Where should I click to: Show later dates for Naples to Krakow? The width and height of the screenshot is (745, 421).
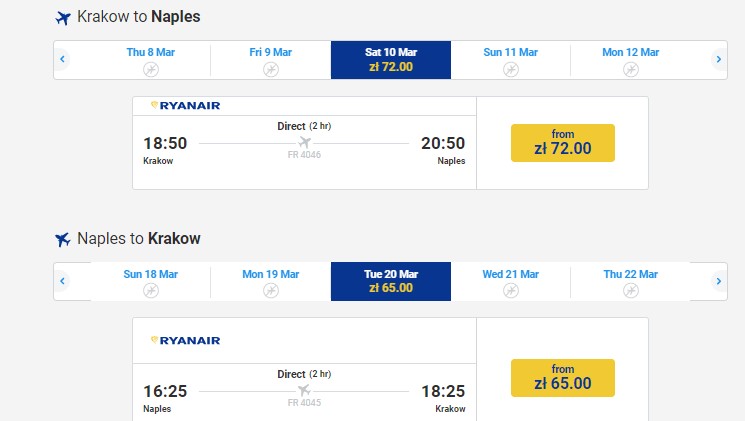[718, 282]
